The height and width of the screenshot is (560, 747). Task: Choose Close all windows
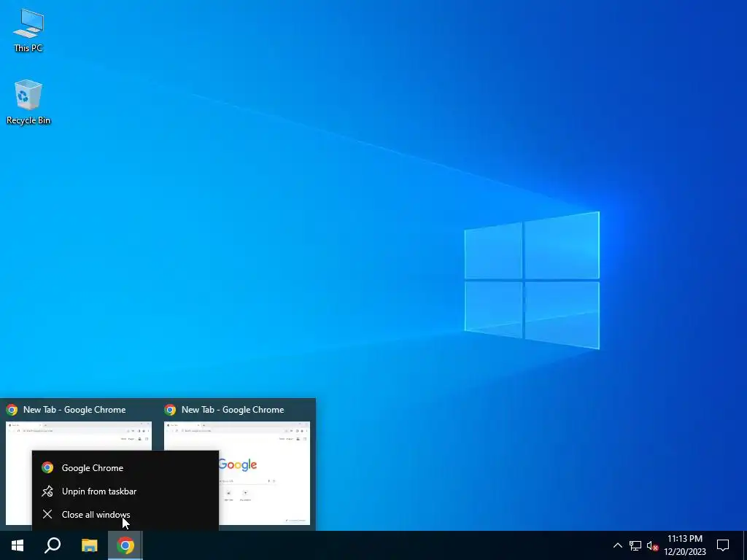click(x=125, y=514)
